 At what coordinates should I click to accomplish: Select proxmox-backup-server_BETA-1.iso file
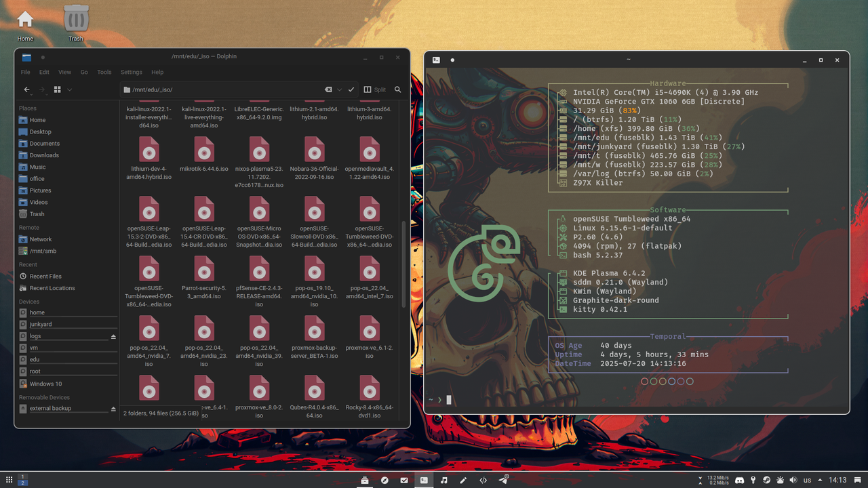pyautogui.click(x=314, y=339)
